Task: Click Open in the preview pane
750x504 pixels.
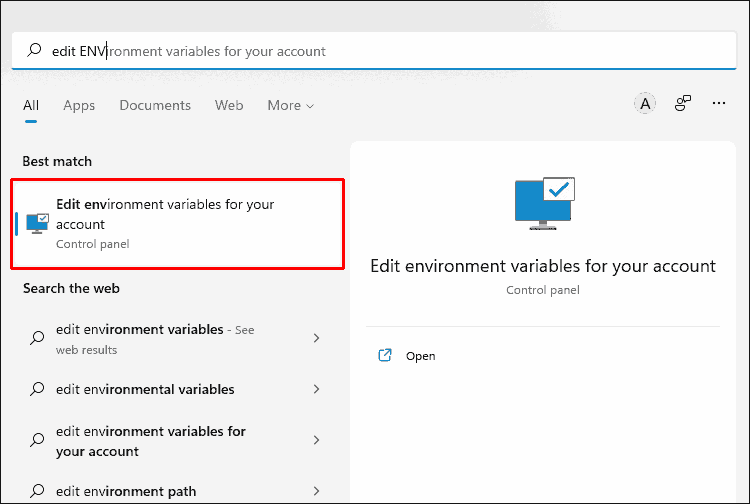Action: coord(421,356)
